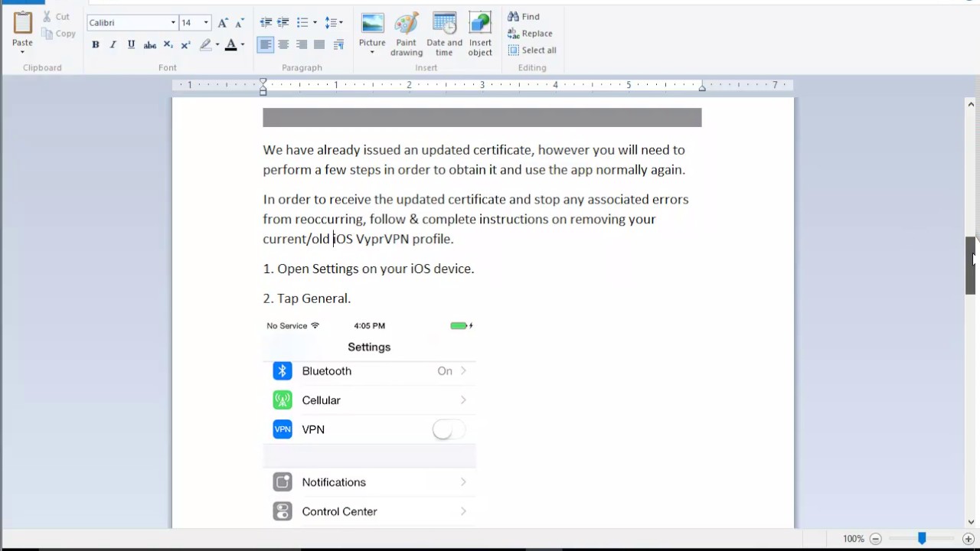The image size is (980, 551).
Task: Click the Bluetooth row in embedded image
Action: coord(369,371)
